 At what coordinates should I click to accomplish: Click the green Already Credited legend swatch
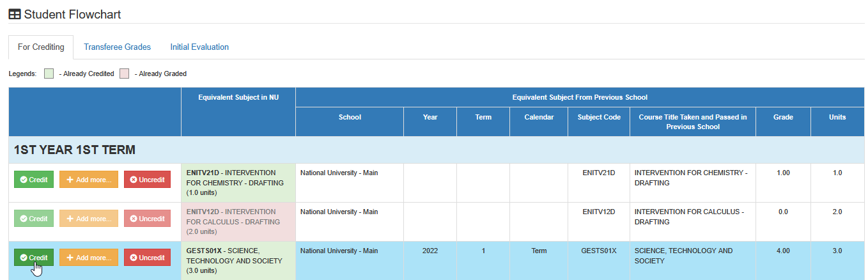[49, 74]
